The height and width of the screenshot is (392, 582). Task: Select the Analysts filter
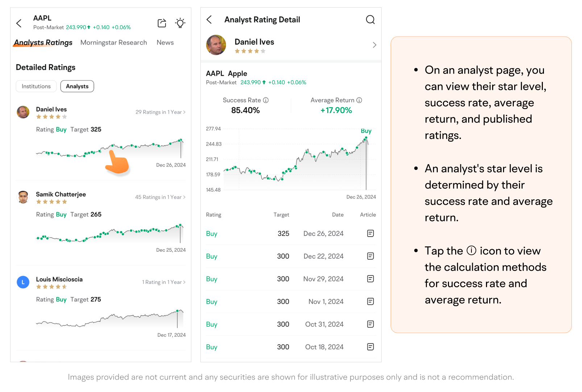pyautogui.click(x=77, y=86)
